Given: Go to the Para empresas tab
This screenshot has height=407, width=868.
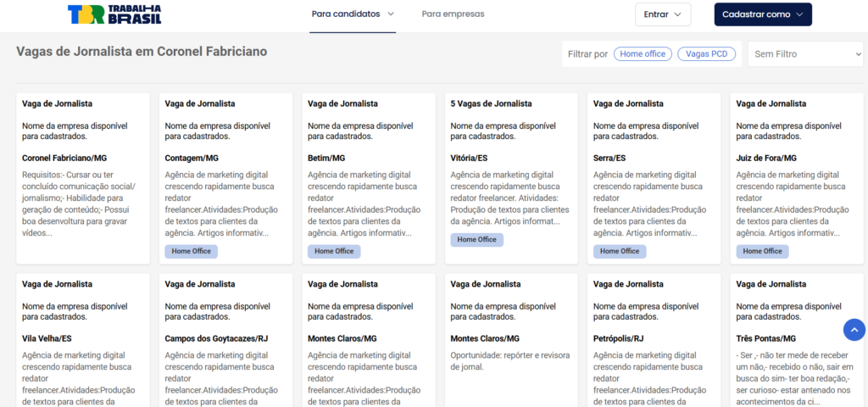Looking at the screenshot, I should [x=453, y=14].
